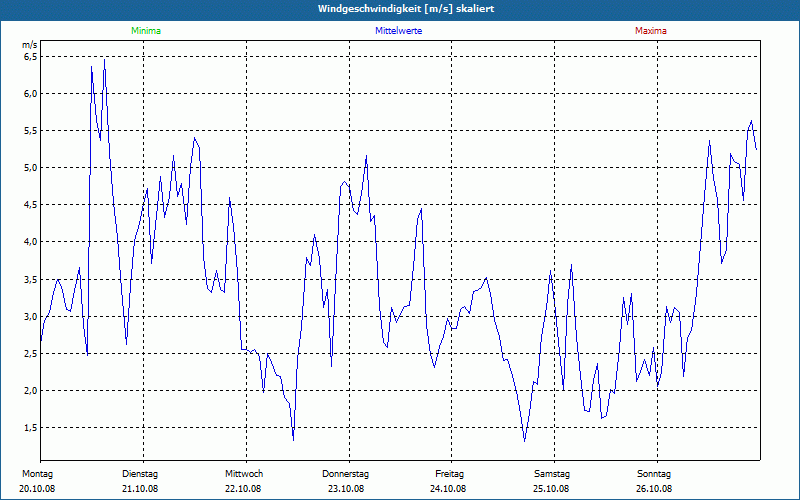Click the red Maxima legend label

pos(651,31)
